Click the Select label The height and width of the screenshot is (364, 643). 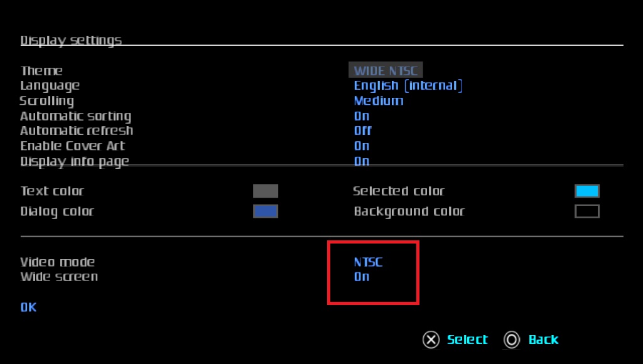467,340
